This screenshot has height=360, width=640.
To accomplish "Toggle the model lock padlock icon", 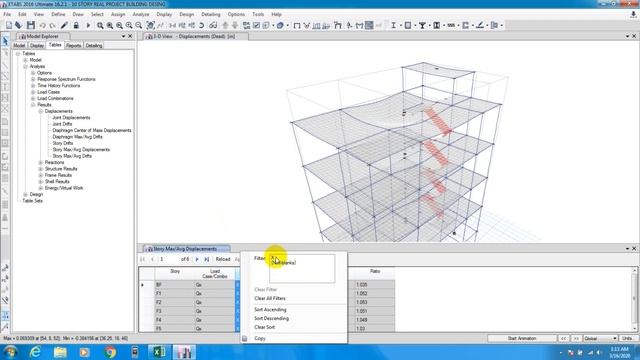I will [76, 25].
